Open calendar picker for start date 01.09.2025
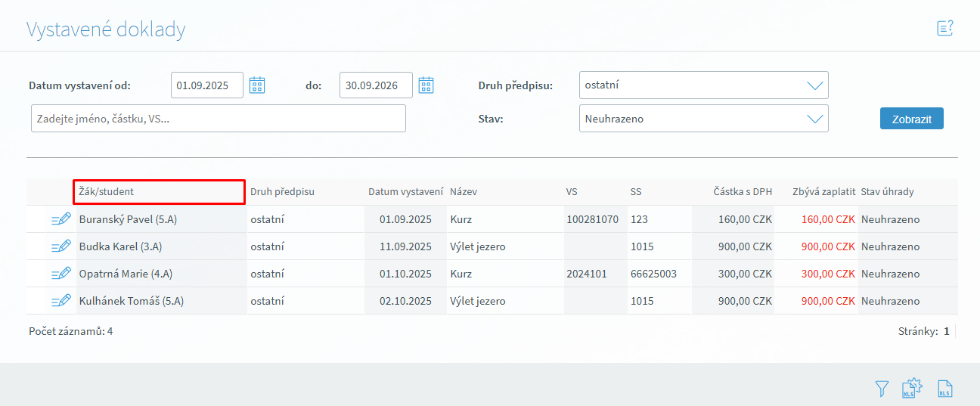 (257, 85)
